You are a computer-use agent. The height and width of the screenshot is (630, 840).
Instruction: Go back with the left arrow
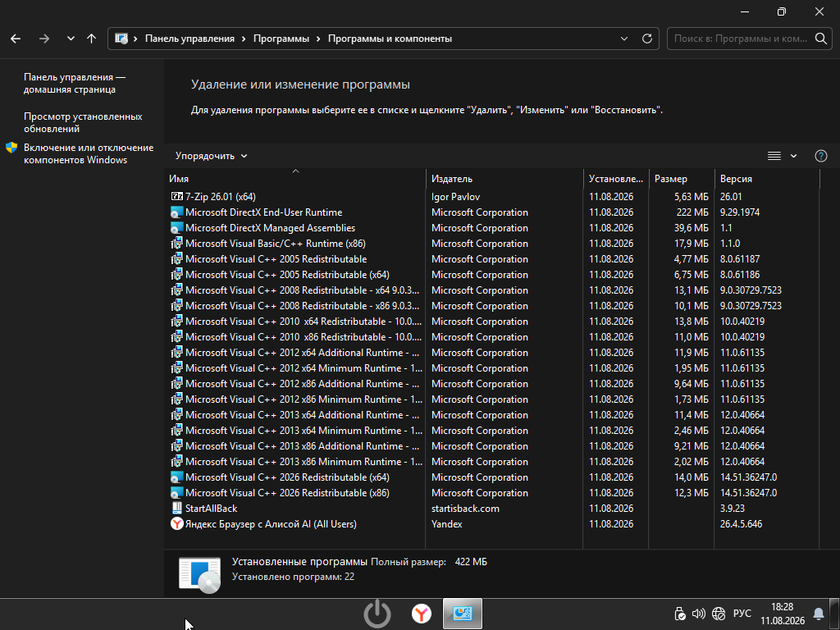pos(16,39)
